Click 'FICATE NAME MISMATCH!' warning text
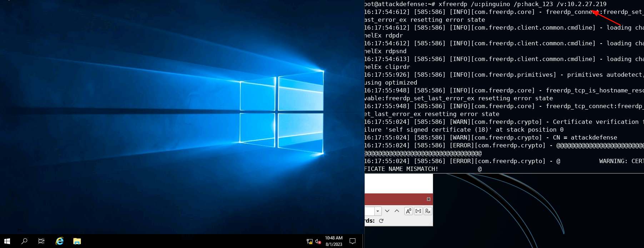644x248 pixels. click(401, 169)
